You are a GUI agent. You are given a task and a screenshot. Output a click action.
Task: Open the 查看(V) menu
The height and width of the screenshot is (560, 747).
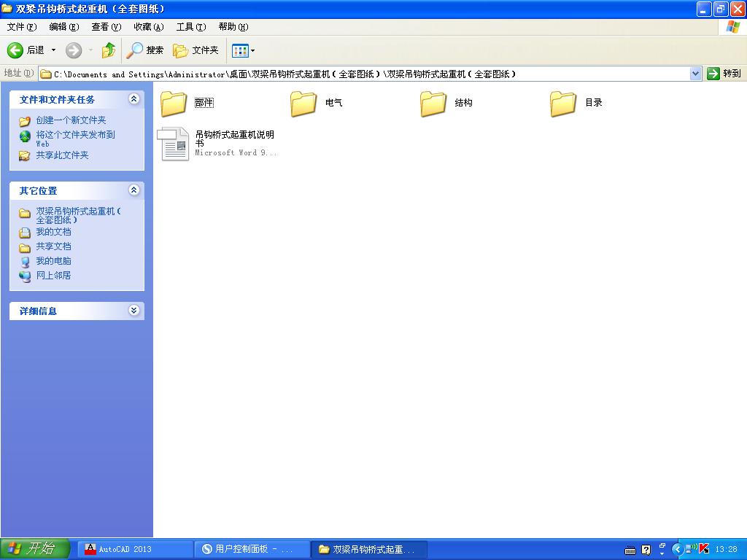107,27
